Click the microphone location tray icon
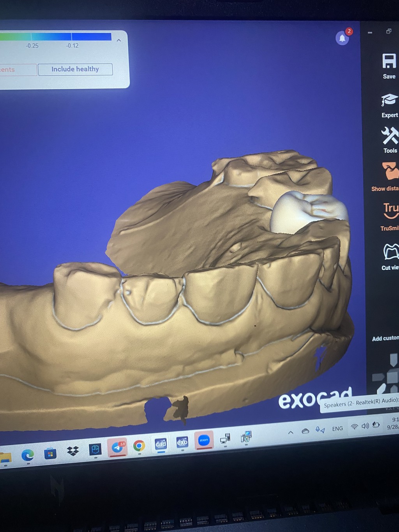Screen dimensions: 399x532 [x=320, y=430]
